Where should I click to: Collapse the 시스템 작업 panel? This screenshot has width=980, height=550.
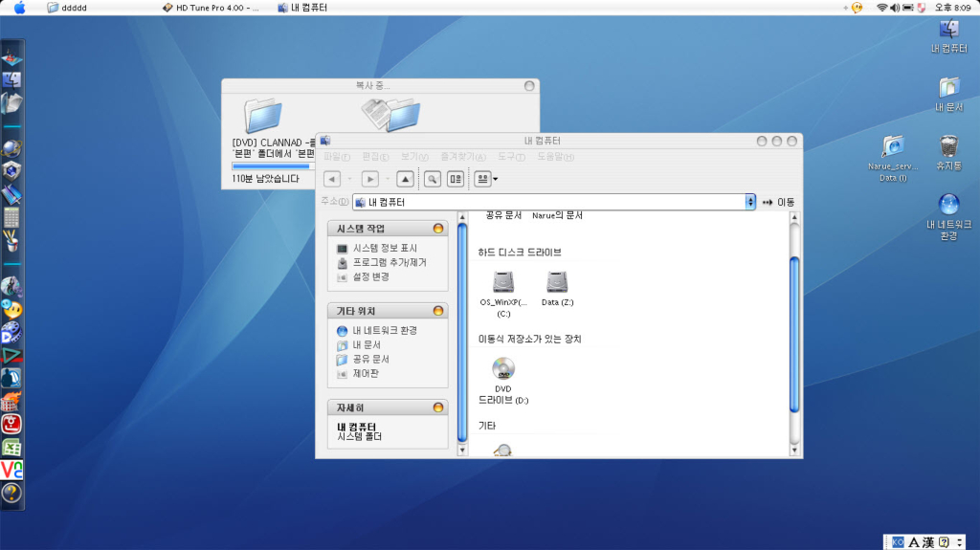tap(438, 229)
